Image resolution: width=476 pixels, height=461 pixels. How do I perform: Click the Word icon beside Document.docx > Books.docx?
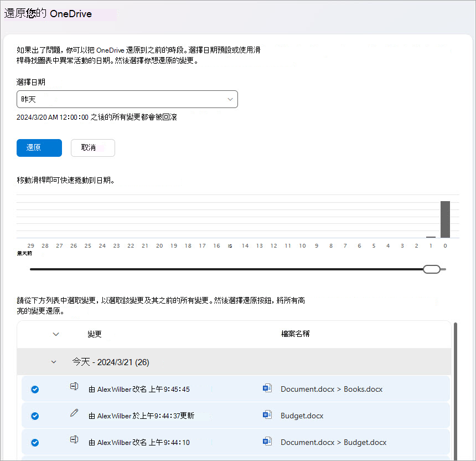tap(267, 388)
